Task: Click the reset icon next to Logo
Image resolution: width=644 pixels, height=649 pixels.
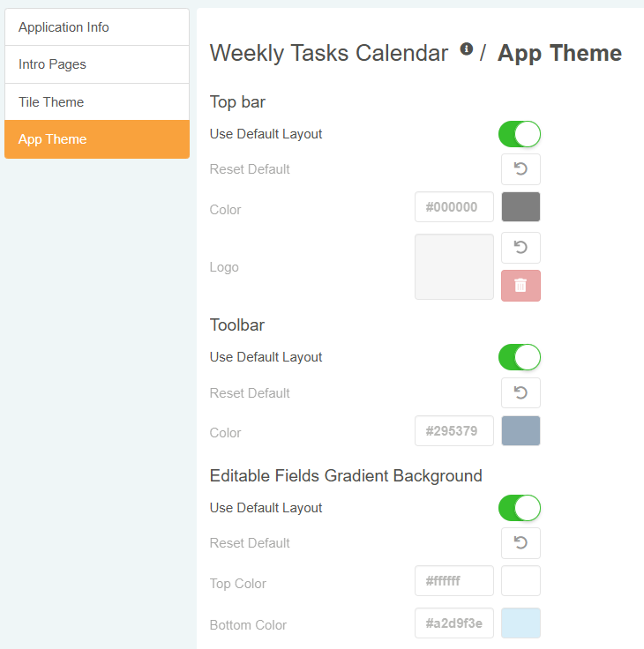Action: click(520, 248)
